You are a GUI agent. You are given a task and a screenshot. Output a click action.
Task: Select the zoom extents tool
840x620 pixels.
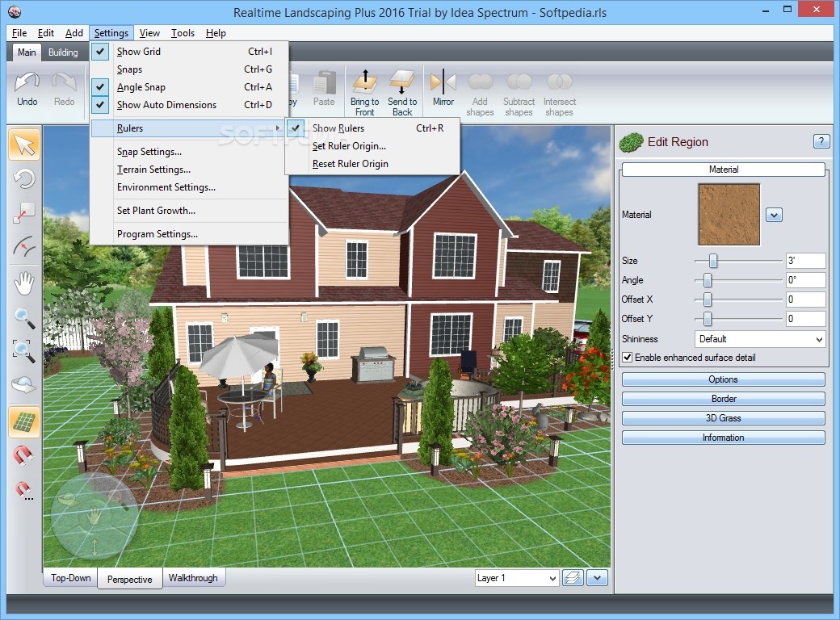click(24, 350)
